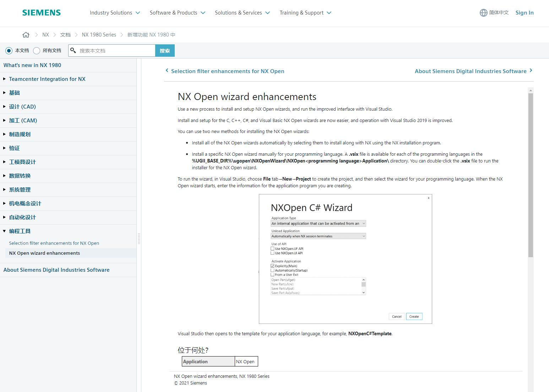This screenshot has width=549, height=392.
Task: Select NX Open wizard enhancements sidebar item
Action: (x=44, y=253)
